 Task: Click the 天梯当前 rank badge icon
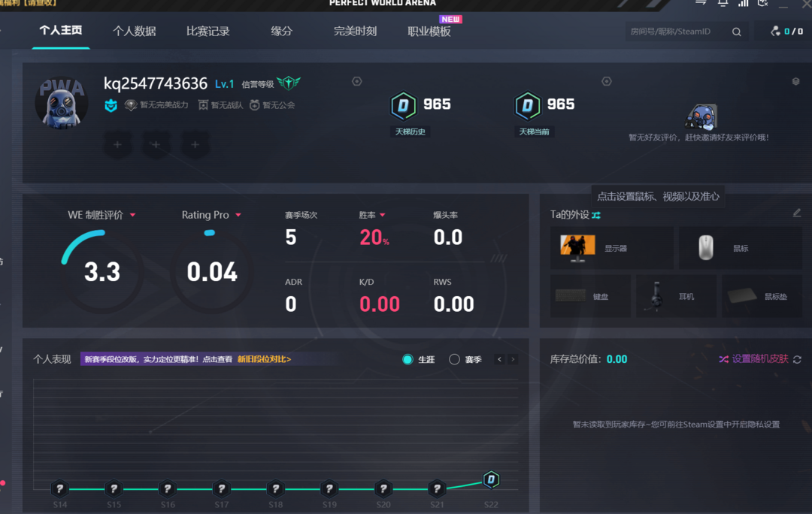point(527,106)
